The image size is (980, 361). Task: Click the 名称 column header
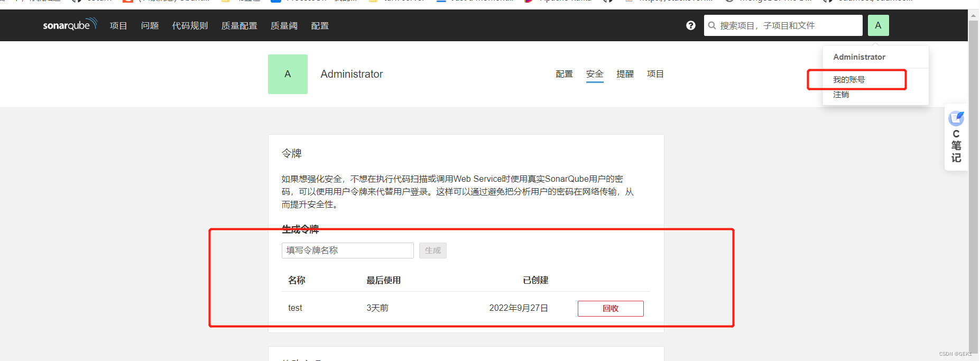(297, 280)
